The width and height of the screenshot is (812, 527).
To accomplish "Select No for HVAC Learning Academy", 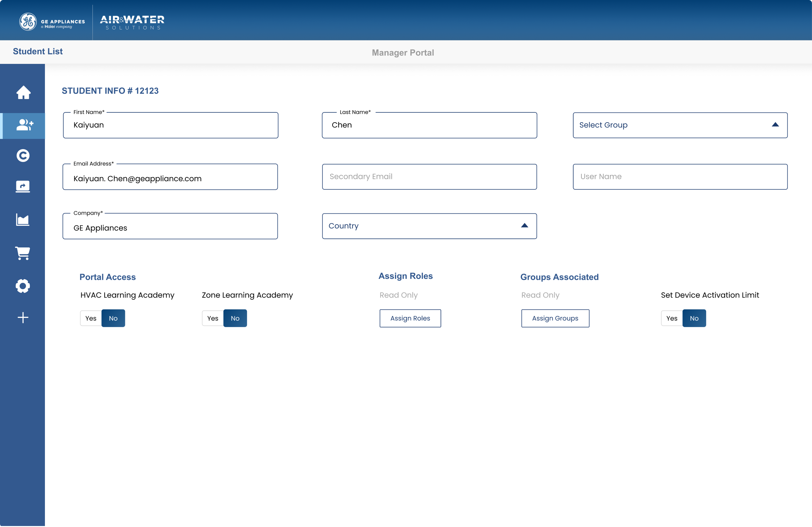I will pyautogui.click(x=113, y=318).
